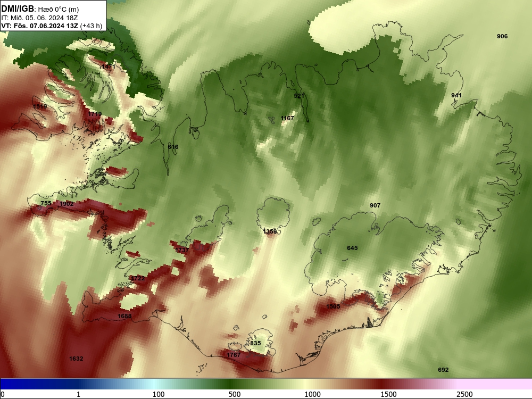The width and height of the screenshot is (532, 399).
Task: Click the 100 label on the colour scale
Action: [x=159, y=394]
